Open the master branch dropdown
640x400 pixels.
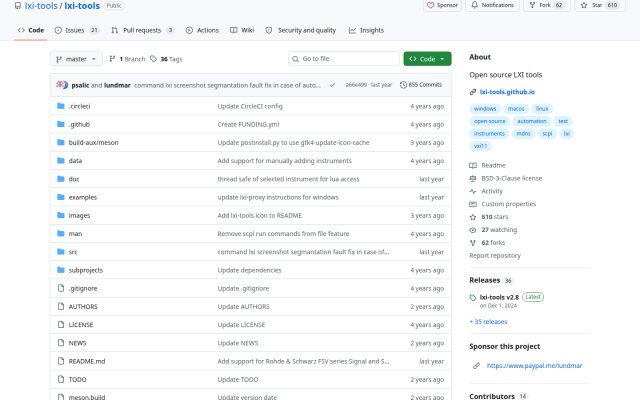coord(76,59)
